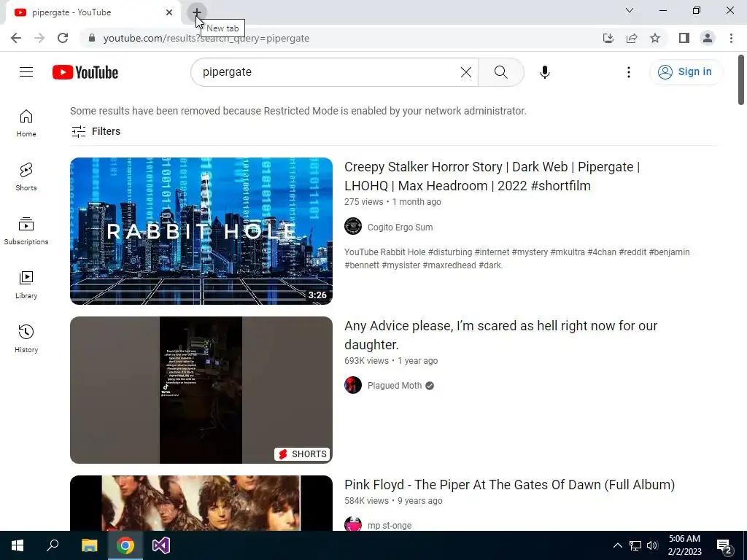Image resolution: width=747 pixels, height=560 pixels.
Task: Open Subscriptions in sidebar
Action: click(x=26, y=231)
